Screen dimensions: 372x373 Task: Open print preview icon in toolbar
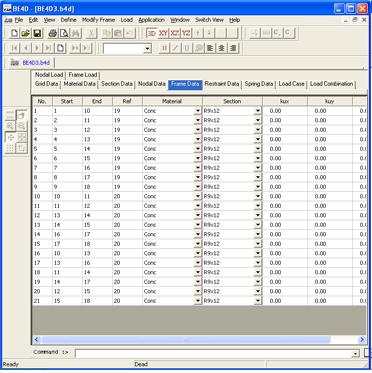pos(64,33)
